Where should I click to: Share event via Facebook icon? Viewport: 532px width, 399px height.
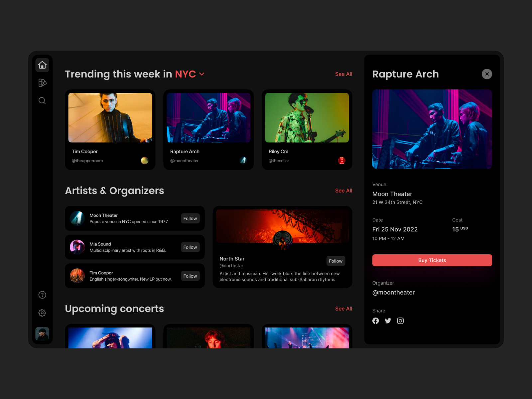coord(375,321)
